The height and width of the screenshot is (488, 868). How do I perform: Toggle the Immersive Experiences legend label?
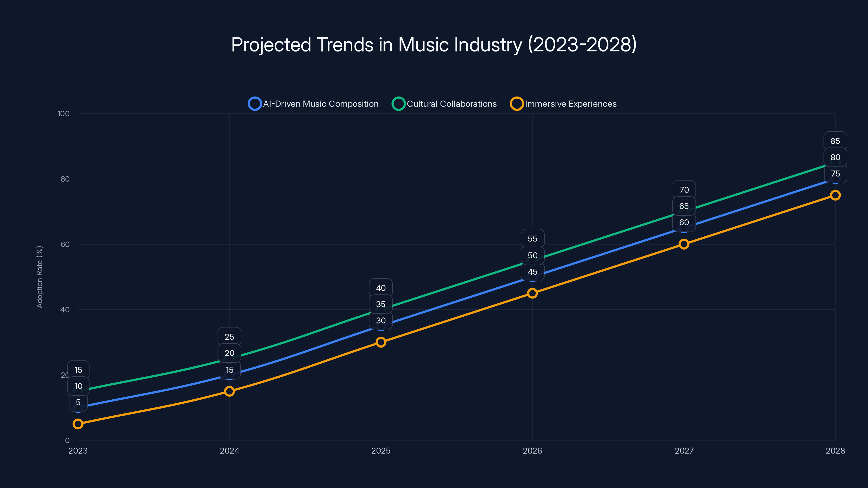(571, 104)
